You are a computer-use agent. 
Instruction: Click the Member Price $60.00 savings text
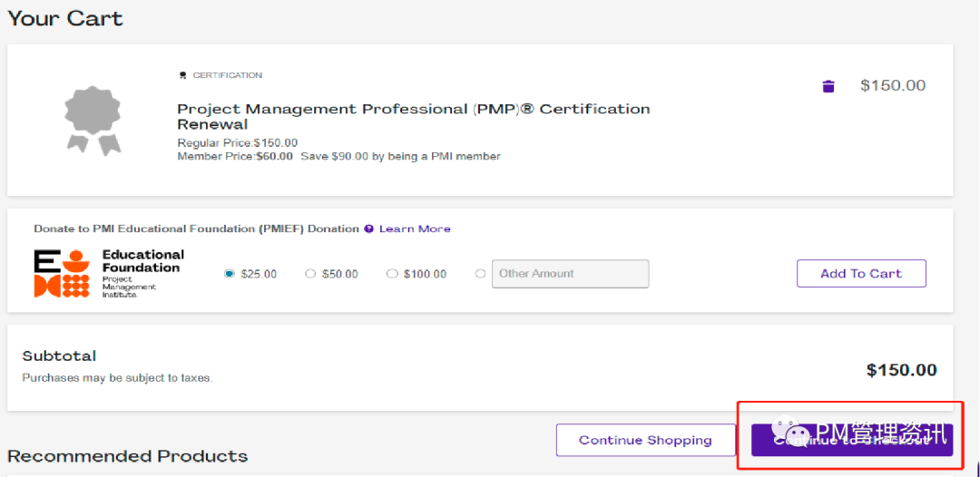338,156
